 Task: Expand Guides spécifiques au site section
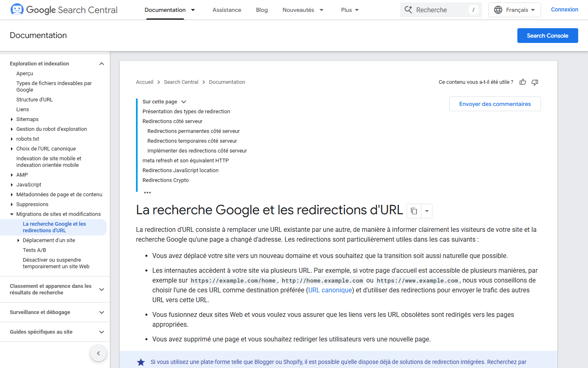pyautogui.click(x=102, y=332)
